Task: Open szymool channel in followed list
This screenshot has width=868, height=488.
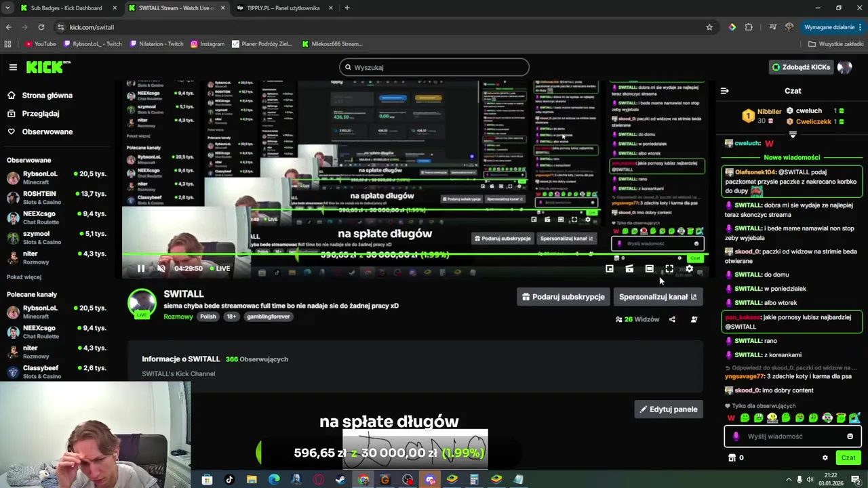Action: [x=56, y=237]
